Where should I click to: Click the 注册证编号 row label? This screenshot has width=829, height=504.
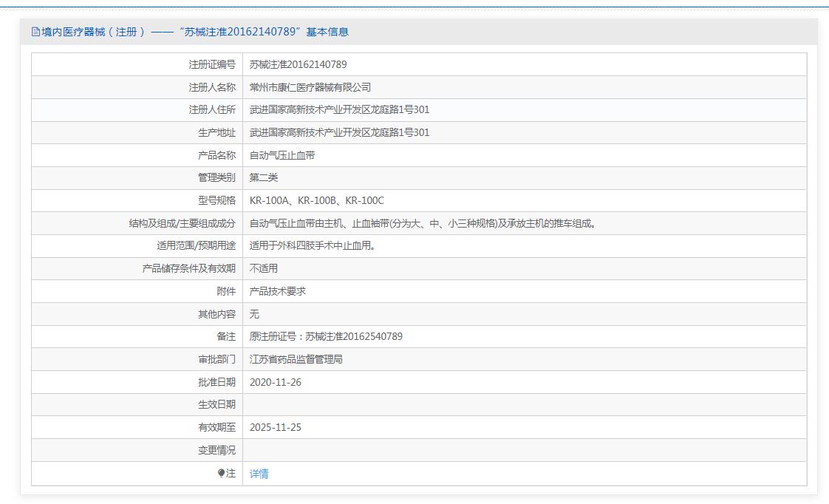(x=212, y=64)
